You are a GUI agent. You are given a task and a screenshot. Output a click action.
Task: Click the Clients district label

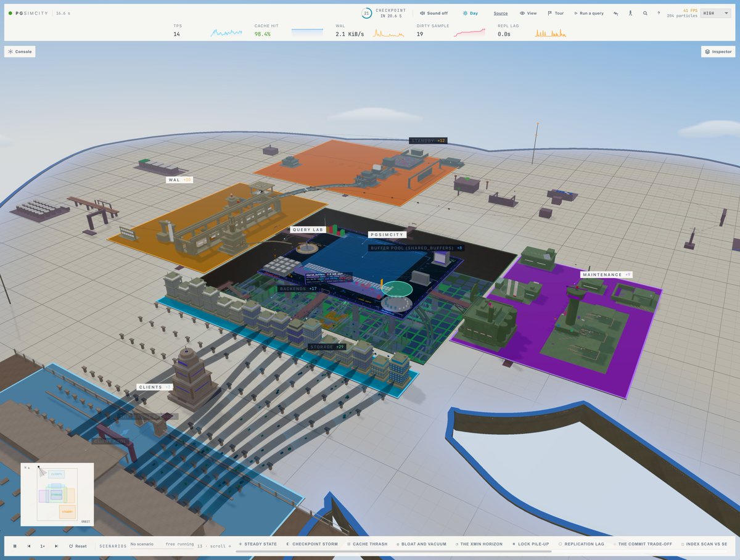[x=155, y=387]
